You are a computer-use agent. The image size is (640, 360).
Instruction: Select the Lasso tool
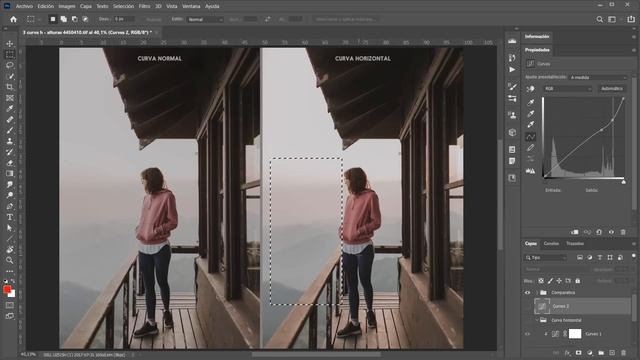coord(10,65)
